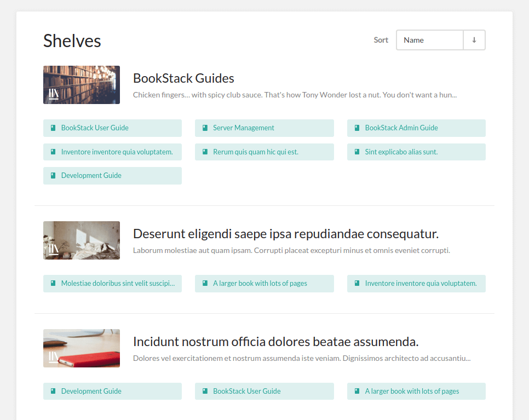
Task: Open A larger book in Incidunt shelf
Action: point(416,391)
